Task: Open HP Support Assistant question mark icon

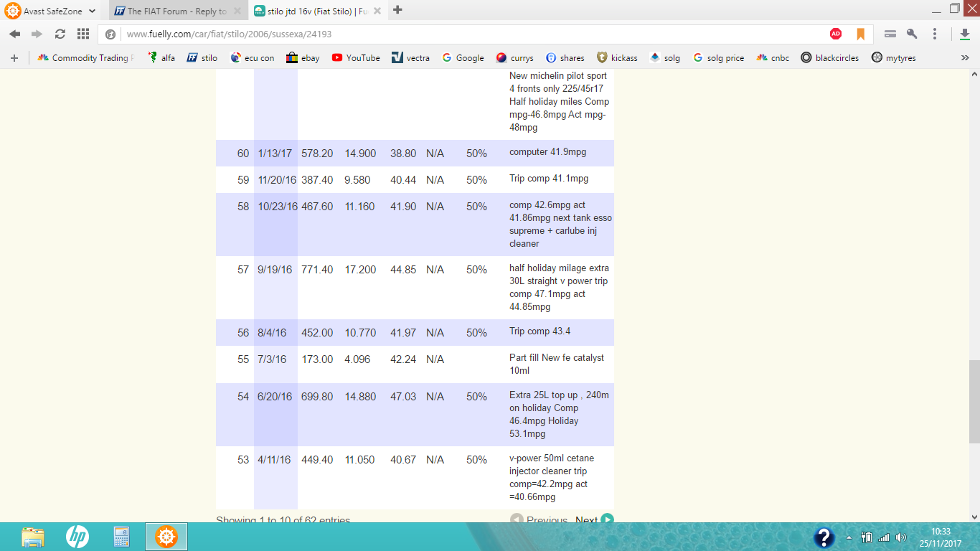Action: pyautogui.click(x=824, y=537)
